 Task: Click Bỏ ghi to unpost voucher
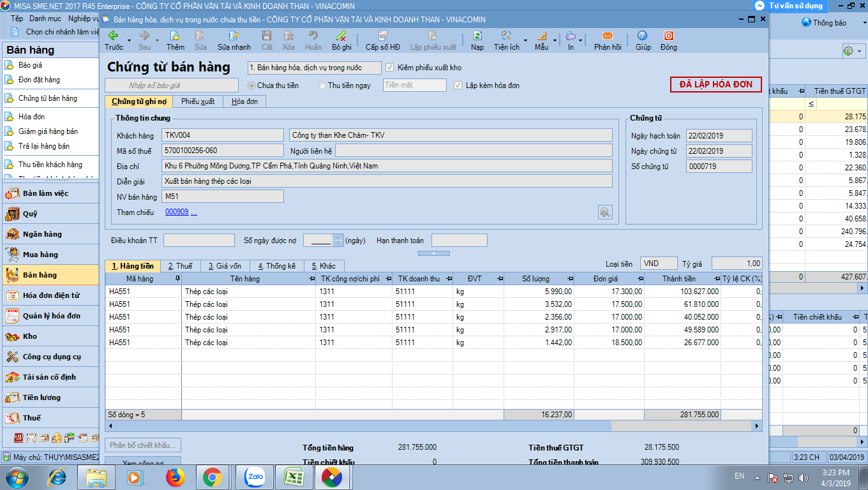(x=341, y=41)
